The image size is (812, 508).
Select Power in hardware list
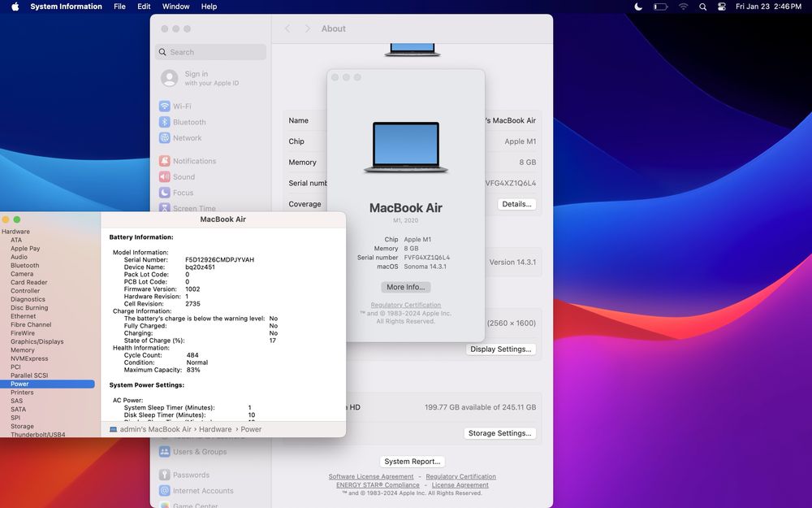(47, 384)
